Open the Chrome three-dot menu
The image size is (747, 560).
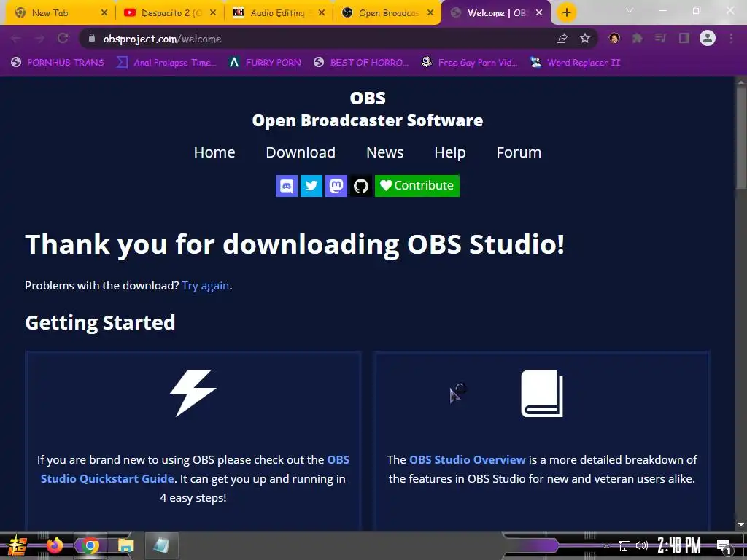click(x=731, y=39)
